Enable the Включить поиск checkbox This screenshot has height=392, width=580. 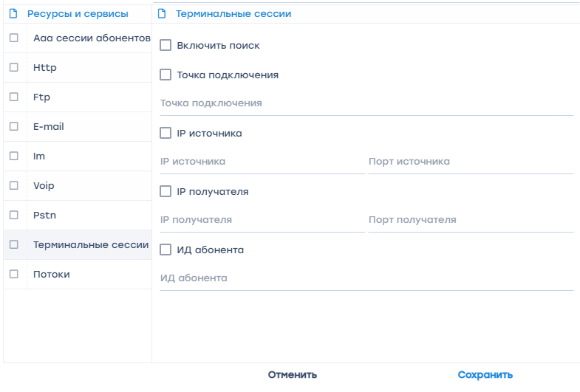[166, 46]
